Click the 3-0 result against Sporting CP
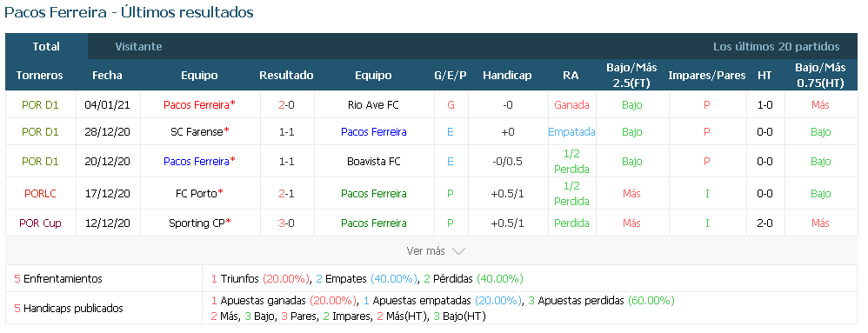Image resolution: width=868 pixels, height=333 pixels. click(x=286, y=223)
